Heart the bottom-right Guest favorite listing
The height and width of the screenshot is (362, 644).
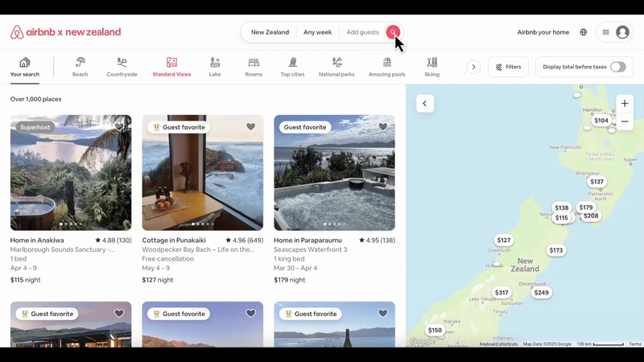383,314
